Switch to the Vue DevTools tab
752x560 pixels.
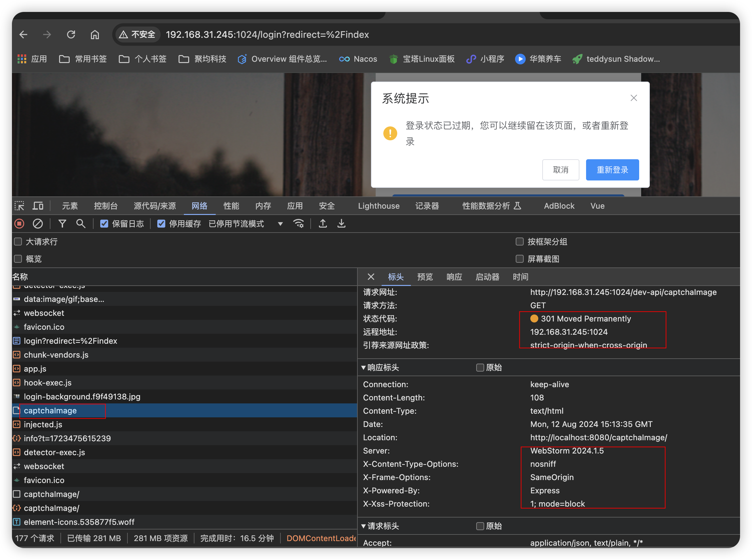pos(597,206)
